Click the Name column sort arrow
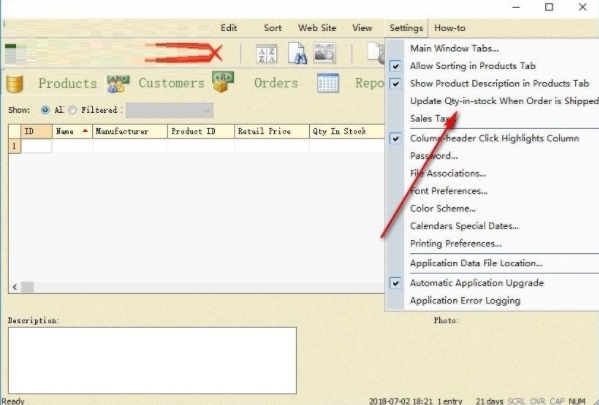 coord(85,131)
